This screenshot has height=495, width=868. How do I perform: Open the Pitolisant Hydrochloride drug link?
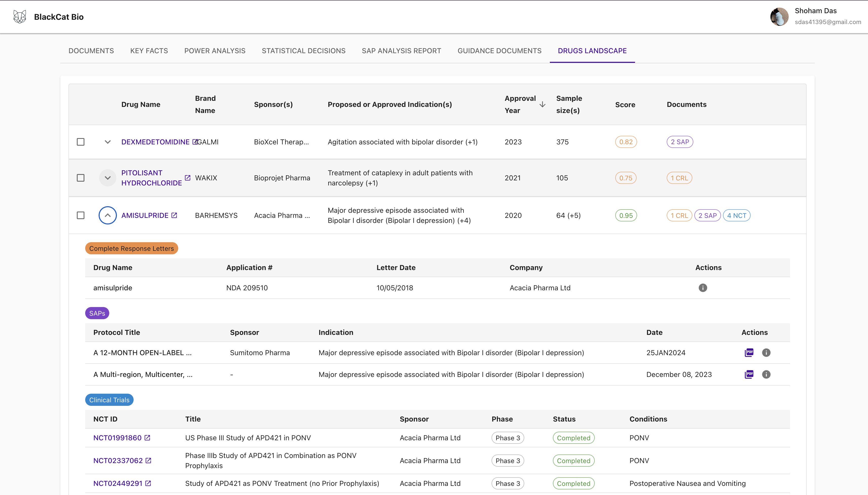(152, 178)
